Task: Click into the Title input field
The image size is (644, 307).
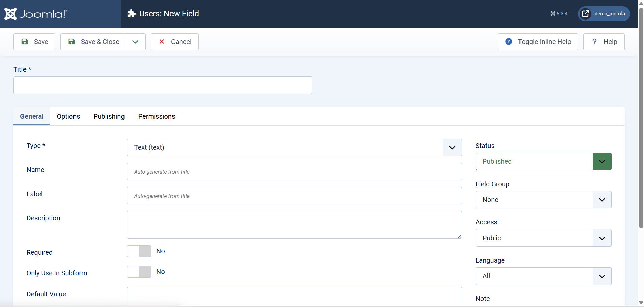Action: coord(163,85)
